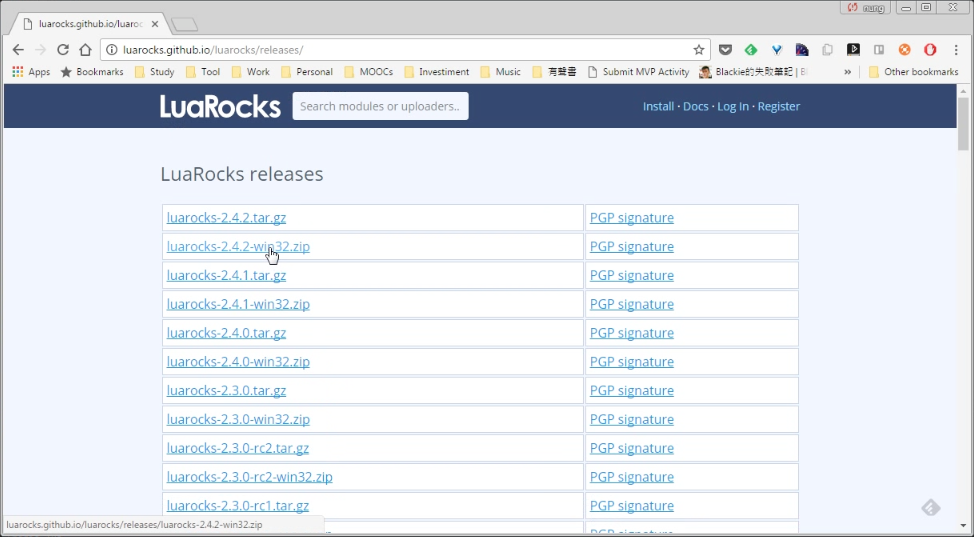Close the luarocks.github.io tab
Screen dimensions: 974x537
click(155, 24)
